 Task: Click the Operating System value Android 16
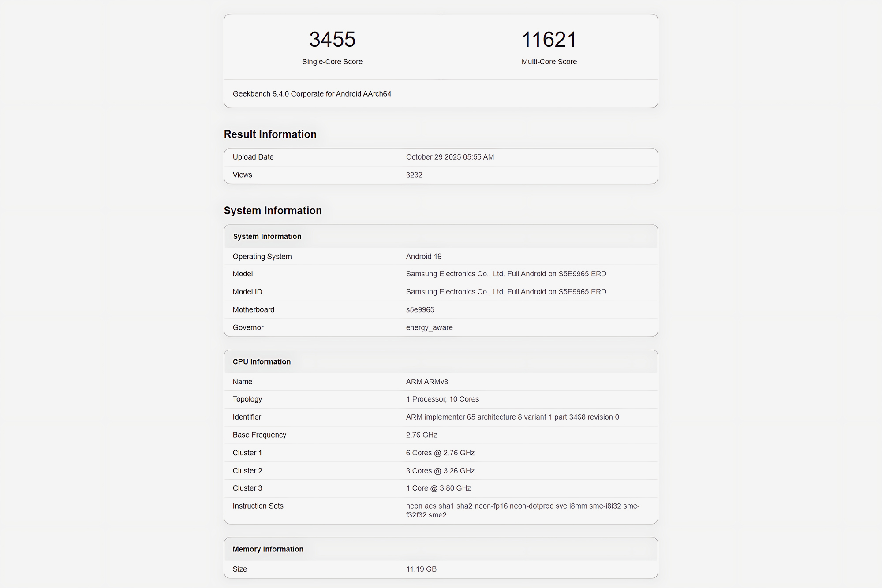coord(423,257)
